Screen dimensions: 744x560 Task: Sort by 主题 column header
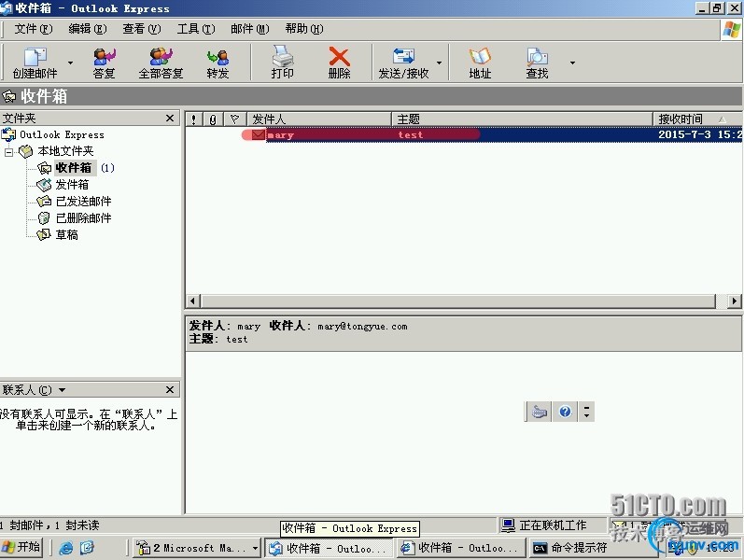(x=523, y=119)
